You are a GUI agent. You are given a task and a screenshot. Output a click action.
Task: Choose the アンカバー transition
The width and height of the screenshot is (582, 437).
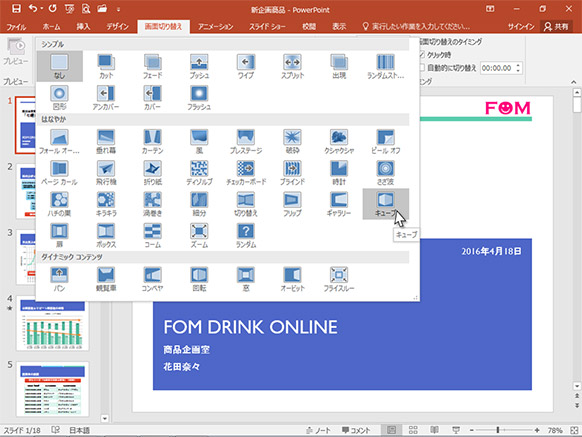(106, 98)
